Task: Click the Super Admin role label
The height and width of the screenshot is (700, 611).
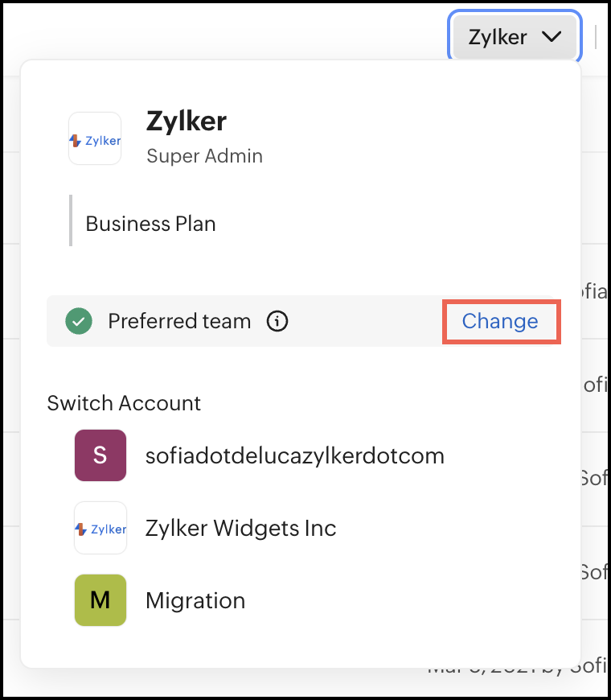Action: (204, 155)
